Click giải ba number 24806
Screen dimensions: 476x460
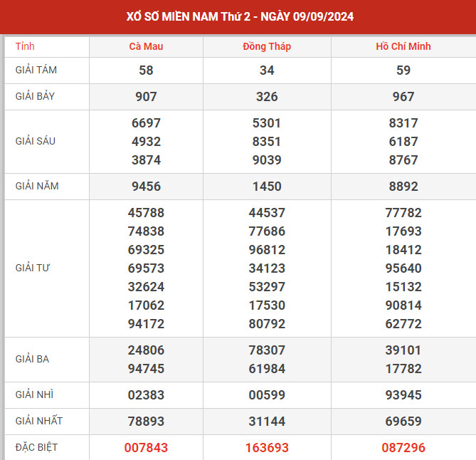[146, 350]
